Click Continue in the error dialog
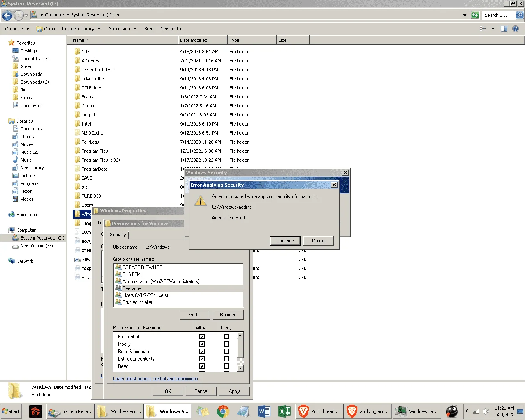Screen dimensions: 525x420 click(x=285, y=241)
